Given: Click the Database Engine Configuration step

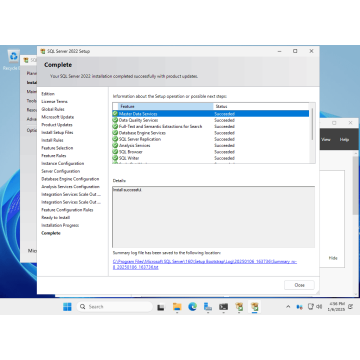Looking at the screenshot, I should (x=70, y=179).
